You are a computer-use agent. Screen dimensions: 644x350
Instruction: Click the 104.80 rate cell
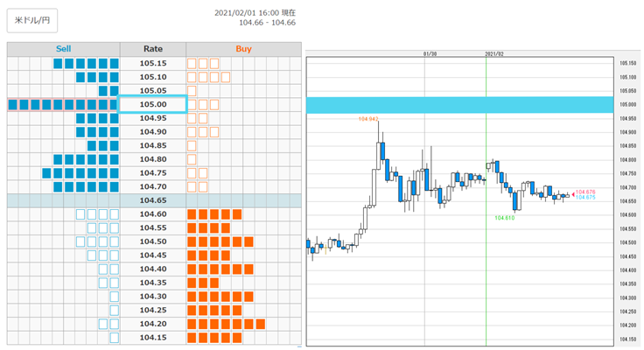[x=153, y=159]
